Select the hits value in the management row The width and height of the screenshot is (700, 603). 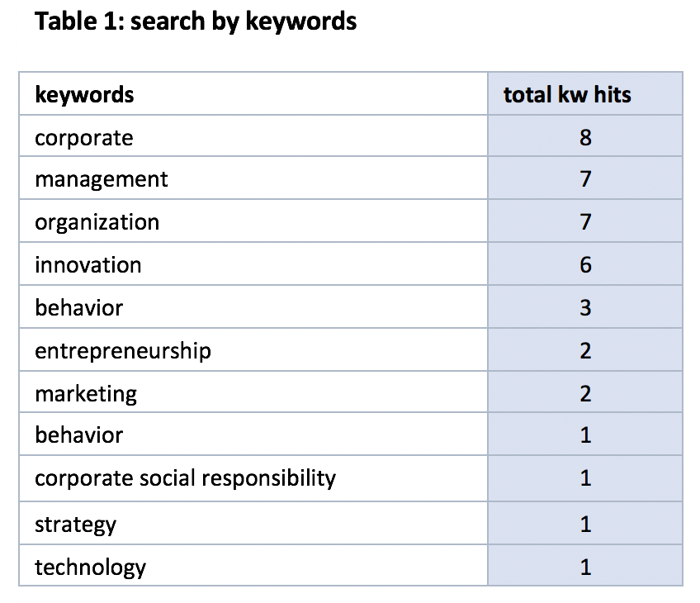pyautogui.click(x=585, y=179)
